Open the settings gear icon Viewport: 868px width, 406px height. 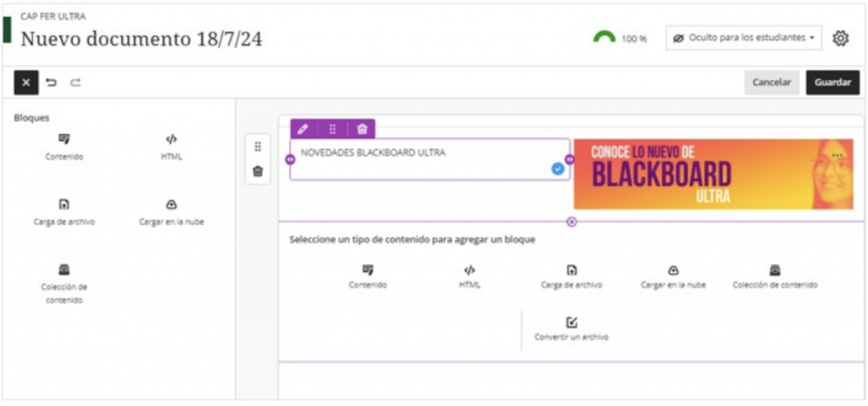coord(840,38)
